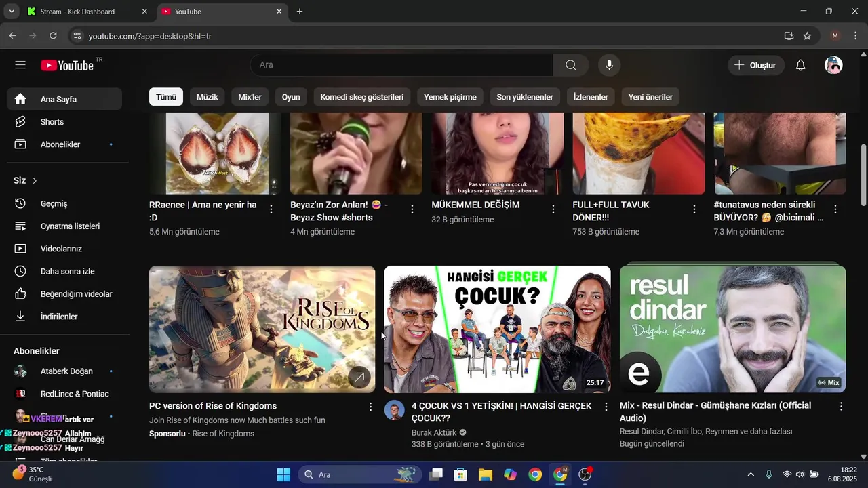Screen dimensions: 868x488
Task: Open options for FULL+FULL TAVUK DÖNER short
Action: 694,209
